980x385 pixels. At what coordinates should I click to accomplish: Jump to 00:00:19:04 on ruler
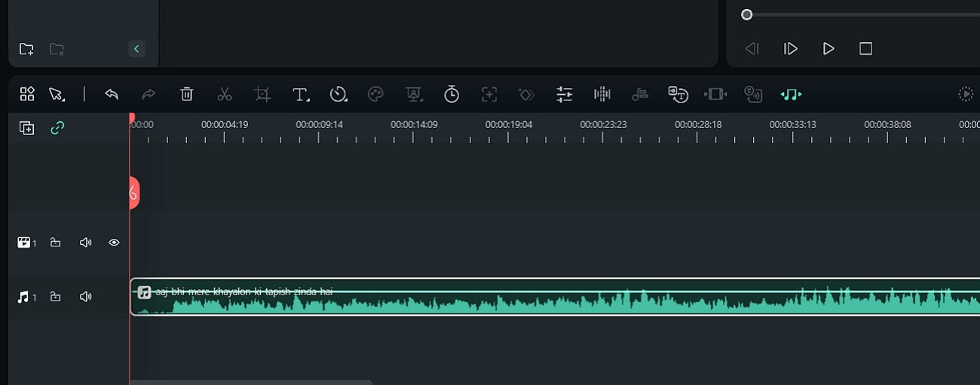pos(508,124)
